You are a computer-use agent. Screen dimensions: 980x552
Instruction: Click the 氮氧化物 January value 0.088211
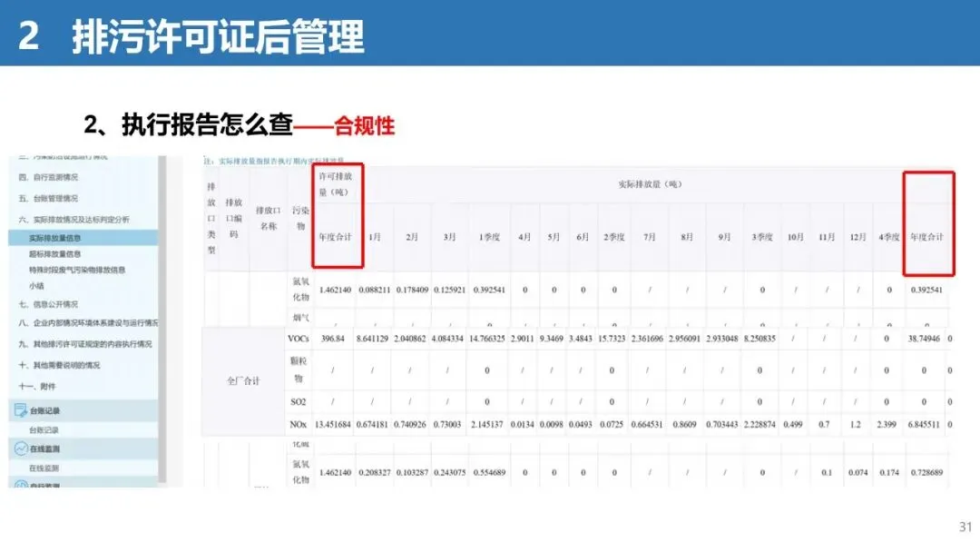pyautogui.click(x=375, y=290)
